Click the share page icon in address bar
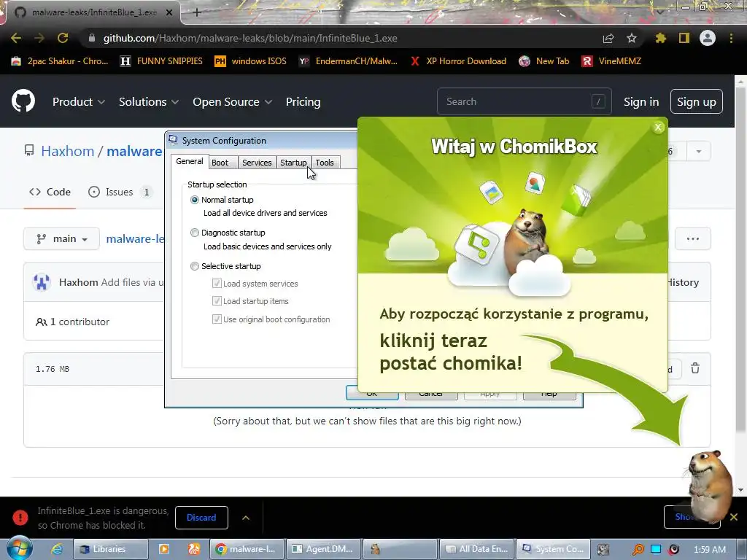The width and height of the screenshot is (747, 560). click(x=608, y=38)
